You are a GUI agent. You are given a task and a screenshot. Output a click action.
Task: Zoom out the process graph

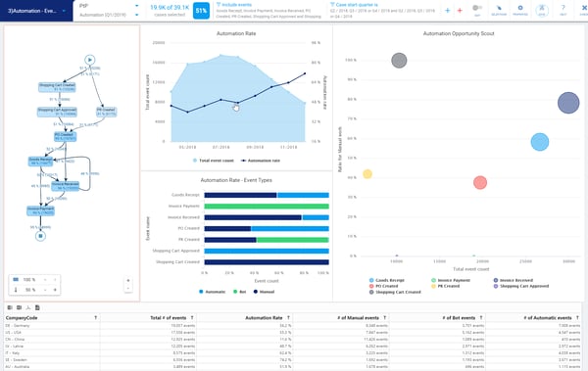(x=128, y=288)
